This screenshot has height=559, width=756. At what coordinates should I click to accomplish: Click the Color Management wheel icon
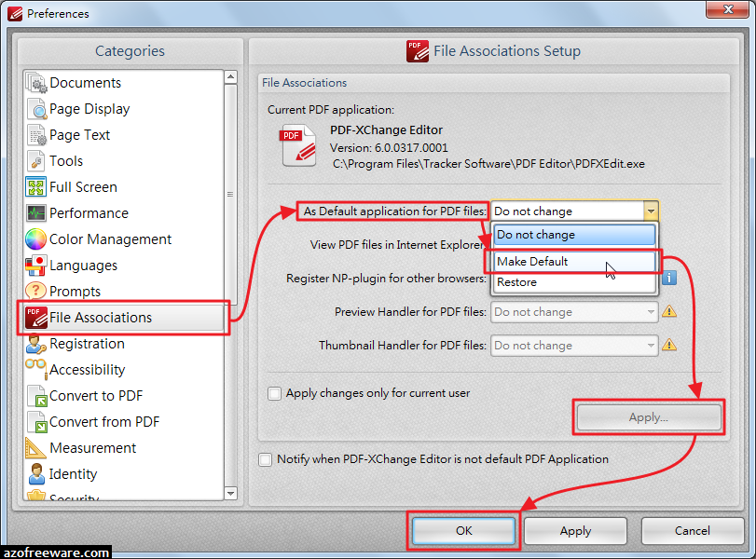[36, 239]
